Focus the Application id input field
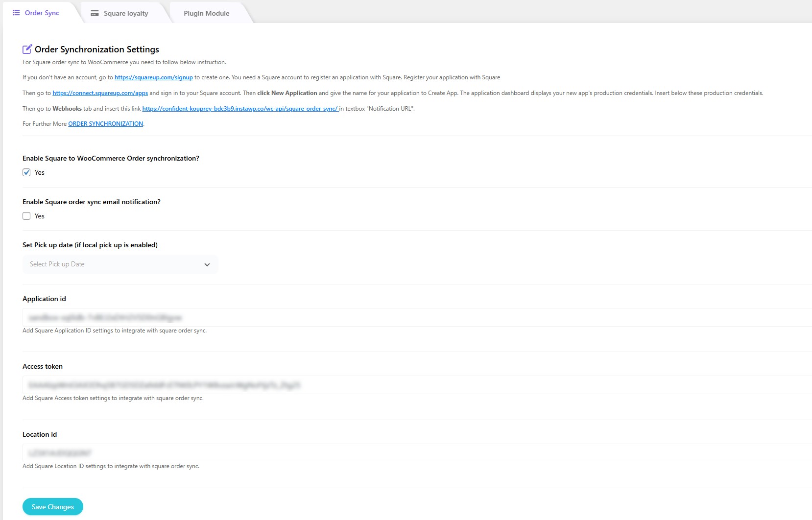812x520 pixels. click(x=416, y=317)
